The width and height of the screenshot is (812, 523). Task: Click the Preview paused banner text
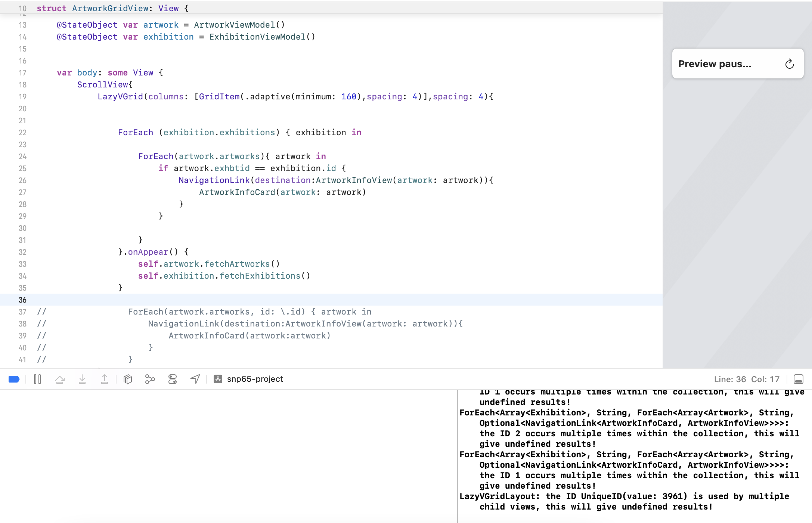(x=714, y=64)
